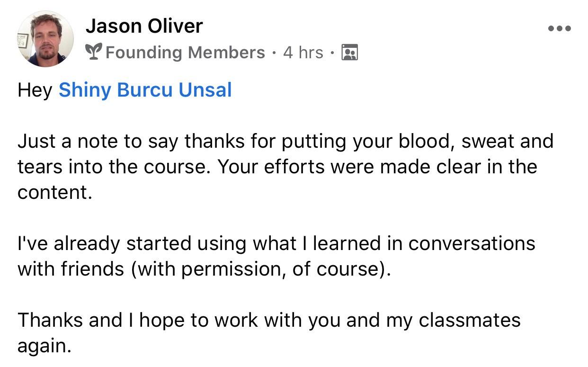
Task: Open the three-dot post options menu
Action: (x=559, y=28)
